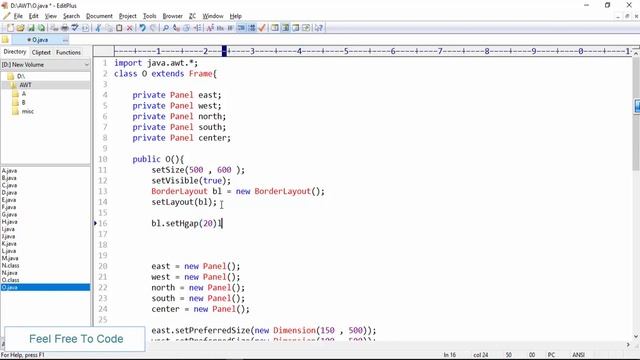Click the vertical scrollbar of the editor
This screenshot has width=640, height=360.
pyautogui.click(x=636, y=196)
